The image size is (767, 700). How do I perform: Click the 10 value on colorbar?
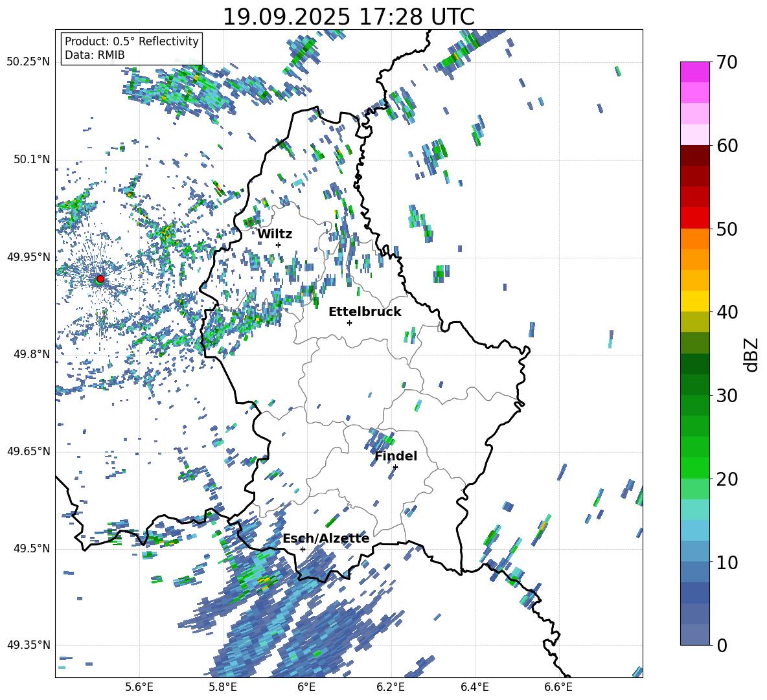click(727, 562)
